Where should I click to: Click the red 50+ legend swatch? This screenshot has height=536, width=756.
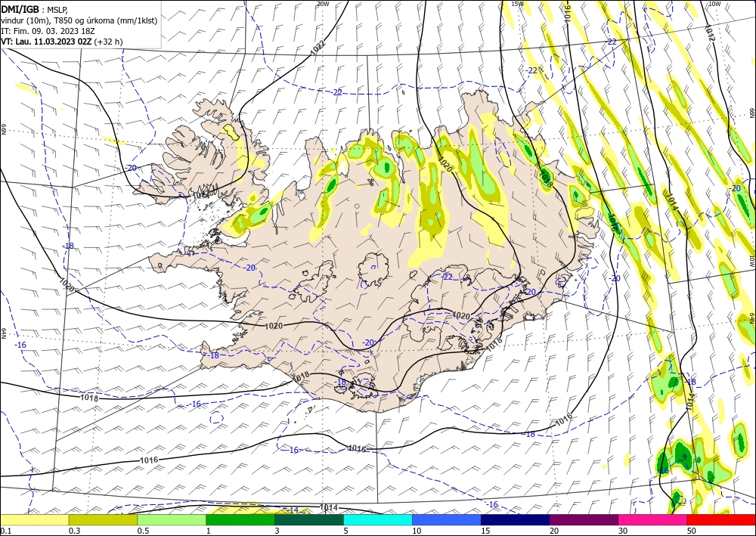(721, 520)
